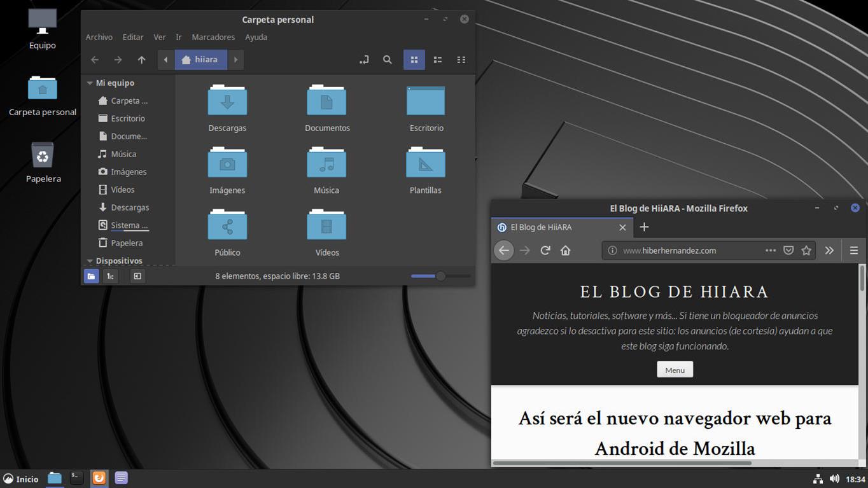Close the El Blog de HiiARA tab
The image size is (868, 488).
(622, 227)
